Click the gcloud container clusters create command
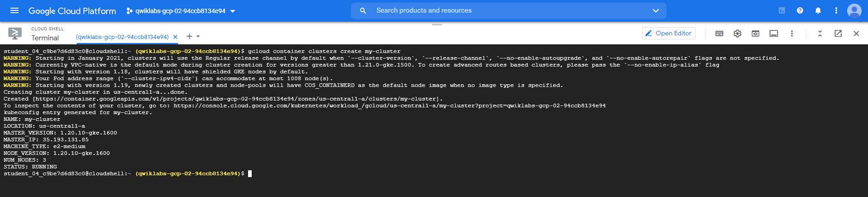868x197 pixels. pyautogui.click(x=324, y=51)
